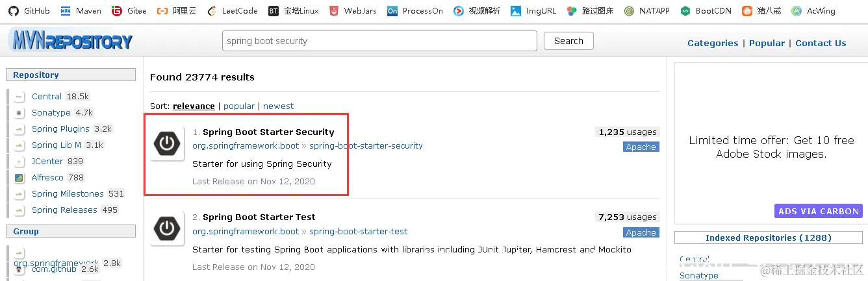Click the Search button
The width and height of the screenshot is (868, 281).
click(568, 41)
